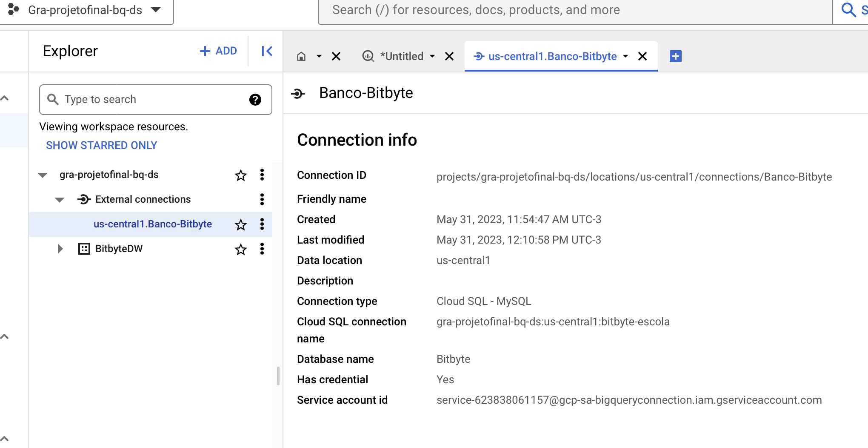868x448 pixels.
Task: Click SHOW STARRED ONLY link
Action: pos(102,145)
